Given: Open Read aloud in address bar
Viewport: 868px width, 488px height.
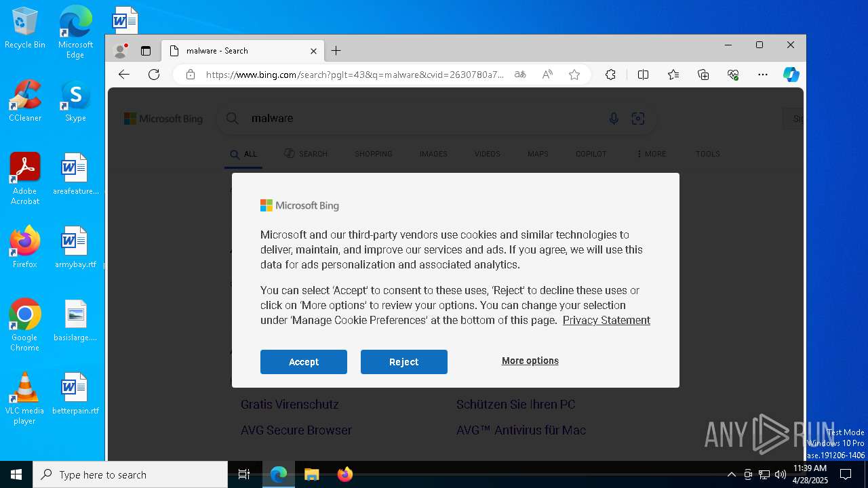Looking at the screenshot, I should [547, 75].
